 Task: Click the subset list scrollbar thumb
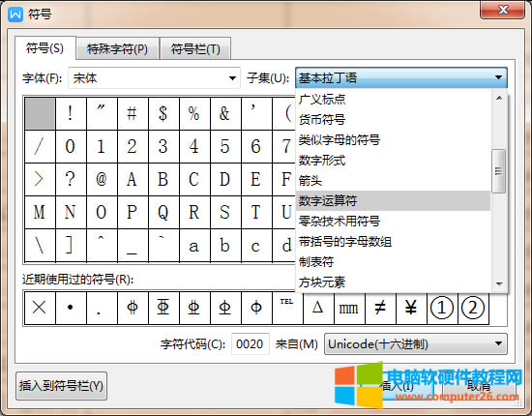(499, 171)
